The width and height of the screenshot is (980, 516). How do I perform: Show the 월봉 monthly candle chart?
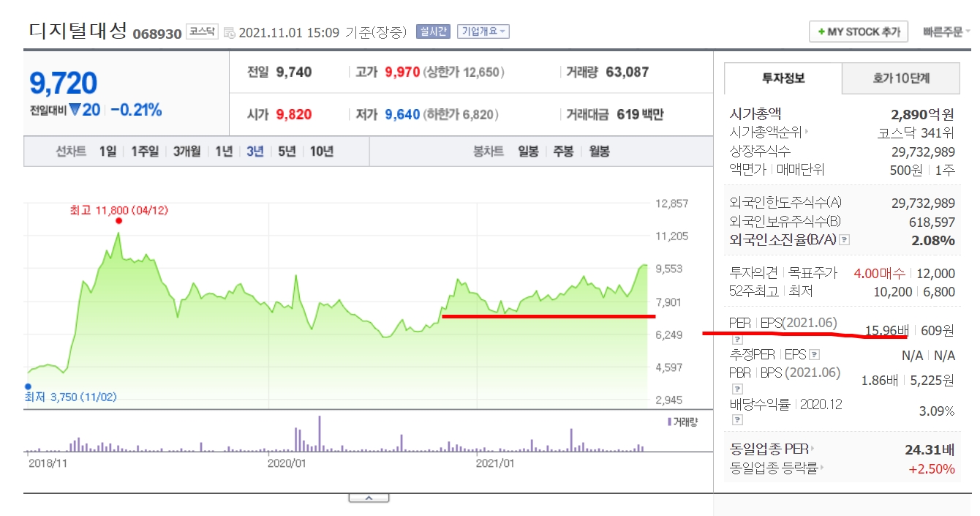[x=599, y=152]
